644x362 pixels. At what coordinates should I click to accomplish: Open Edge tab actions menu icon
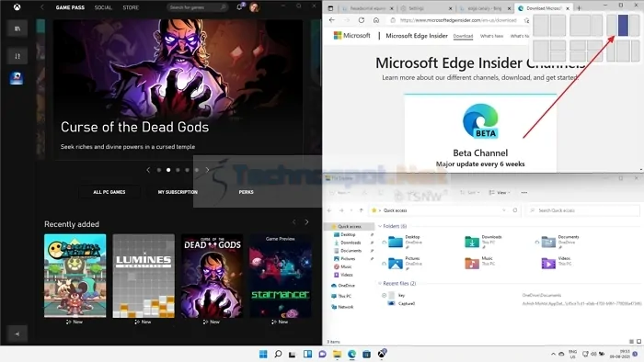[x=330, y=8]
